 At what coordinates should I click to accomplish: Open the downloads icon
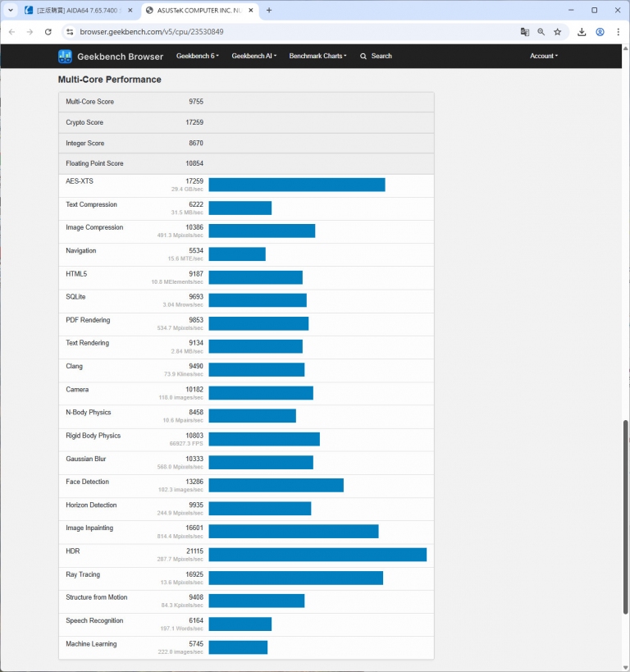[582, 32]
